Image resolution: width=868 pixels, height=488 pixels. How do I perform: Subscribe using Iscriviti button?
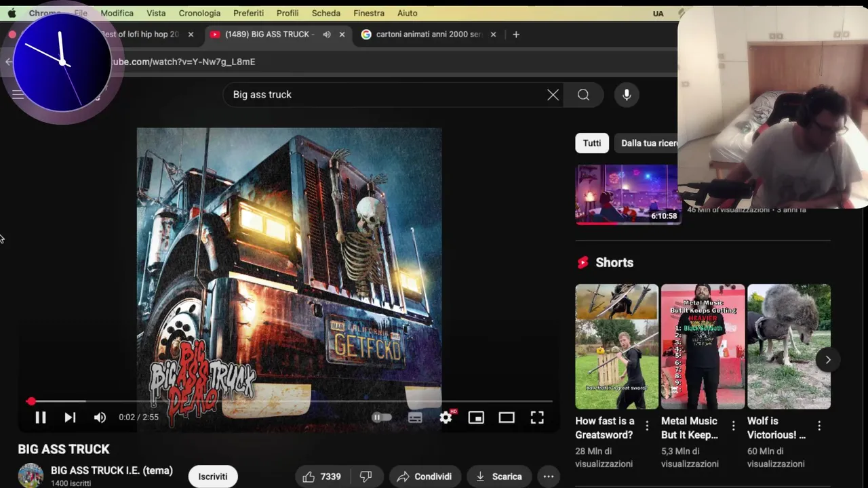pyautogui.click(x=213, y=476)
